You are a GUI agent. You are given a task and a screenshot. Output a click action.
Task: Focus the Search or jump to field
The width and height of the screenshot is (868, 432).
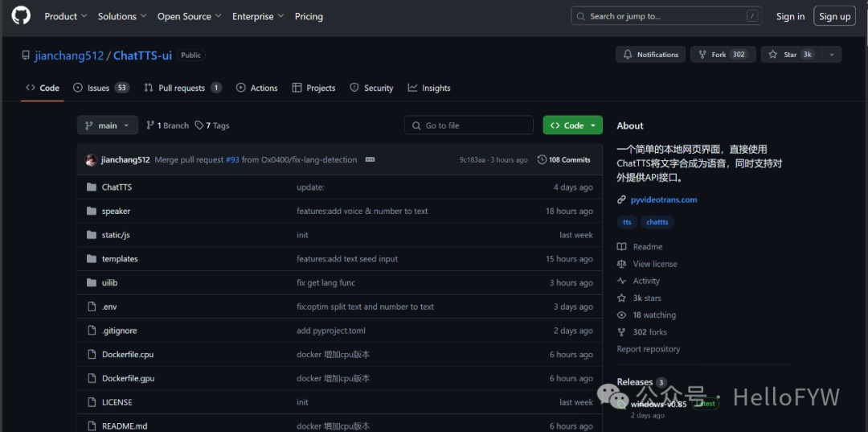(x=666, y=16)
